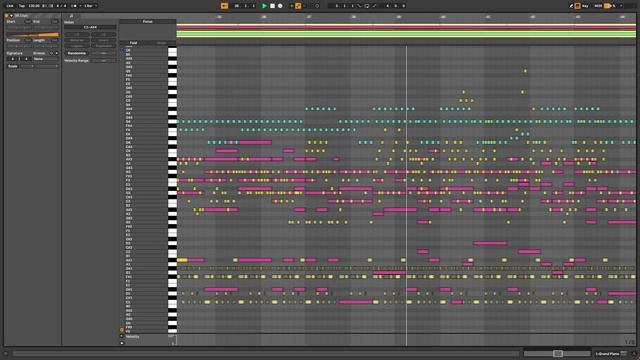Click the highest single yellow note
The image size is (640, 360).
[x=525, y=71]
